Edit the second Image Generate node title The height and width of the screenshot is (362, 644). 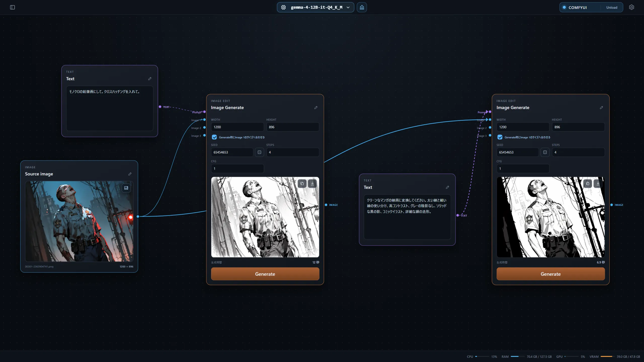[x=601, y=108]
